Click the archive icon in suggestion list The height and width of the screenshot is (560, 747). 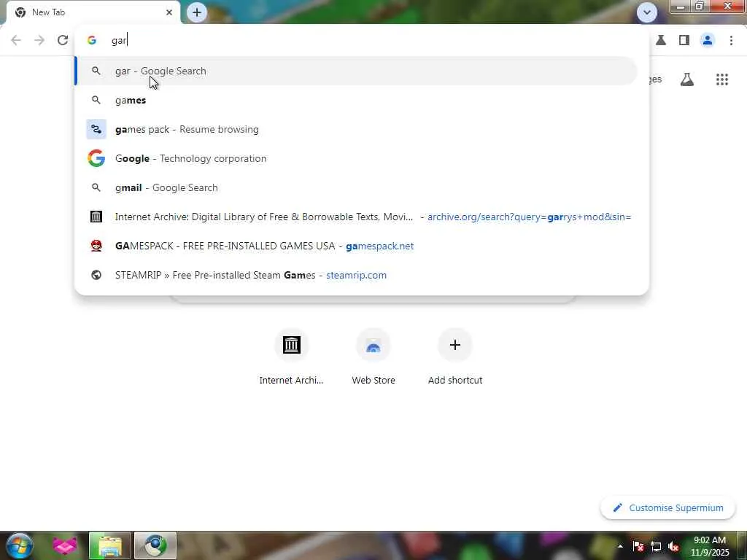click(96, 217)
